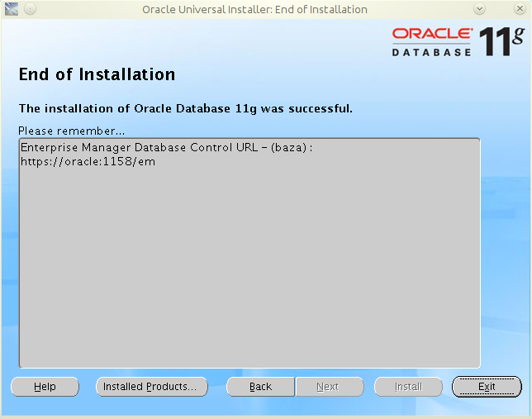This screenshot has height=419, width=532.
Task: Minimize the installer window via down-arrow icon
Action: tap(479, 9)
